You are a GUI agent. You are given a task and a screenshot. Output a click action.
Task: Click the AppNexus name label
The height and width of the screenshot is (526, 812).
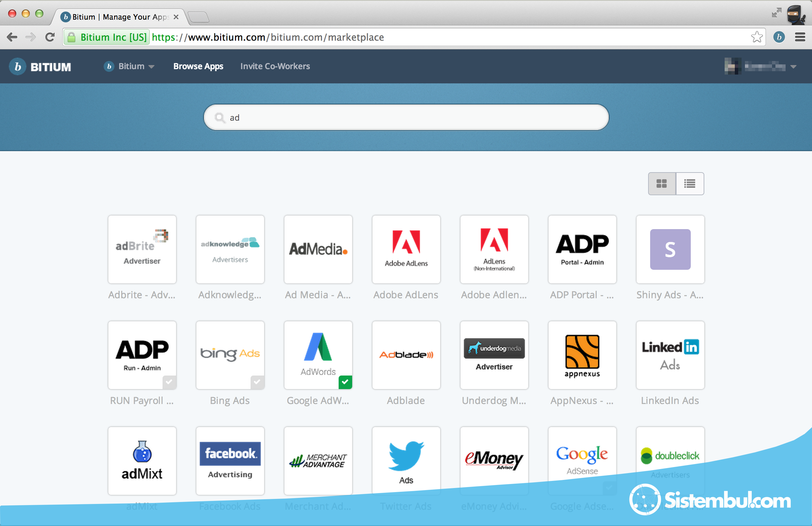click(582, 401)
